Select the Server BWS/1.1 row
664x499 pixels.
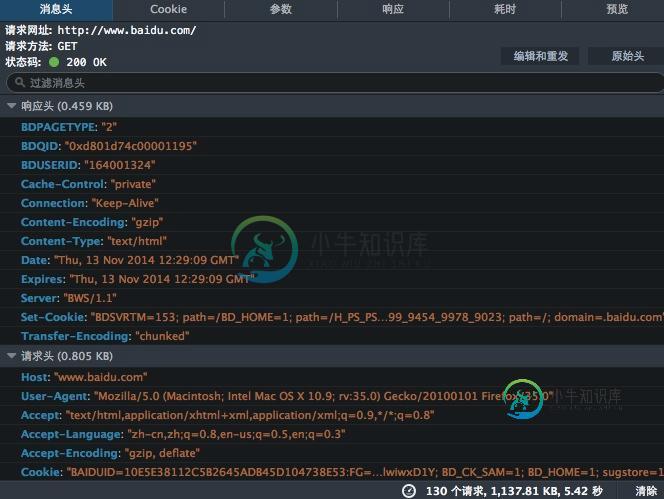pos(332,298)
